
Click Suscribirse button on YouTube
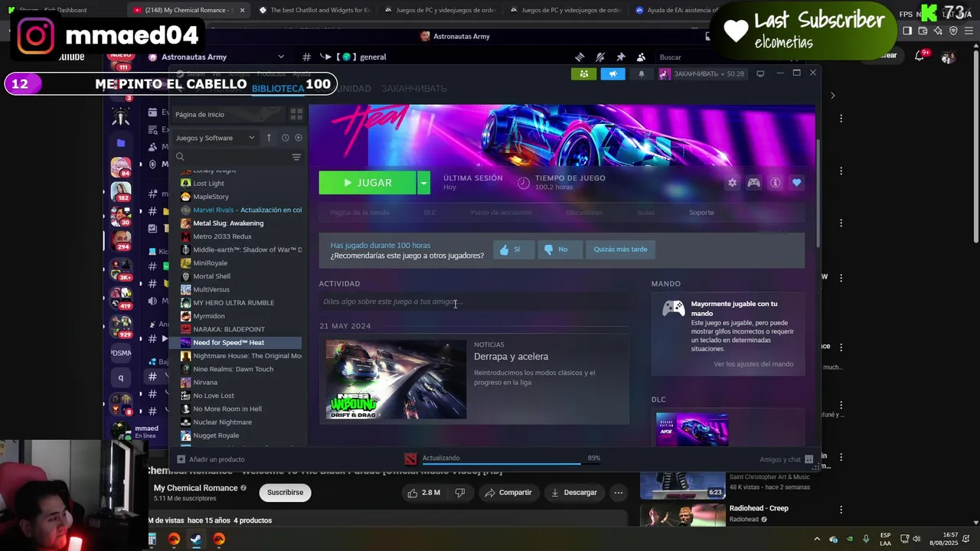[x=285, y=493]
